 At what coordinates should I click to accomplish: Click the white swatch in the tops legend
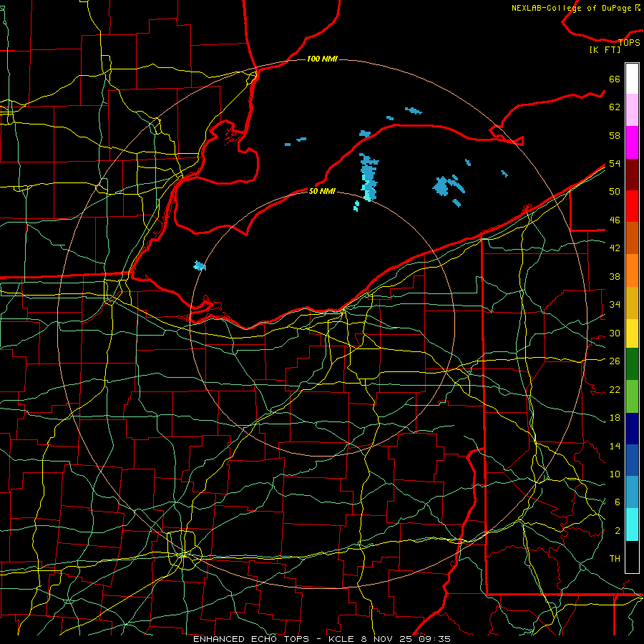tap(632, 79)
